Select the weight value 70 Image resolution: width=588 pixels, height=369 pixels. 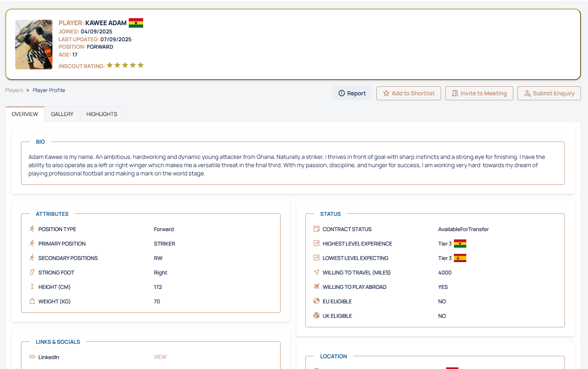pyautogui.click(x=157, y=302)
